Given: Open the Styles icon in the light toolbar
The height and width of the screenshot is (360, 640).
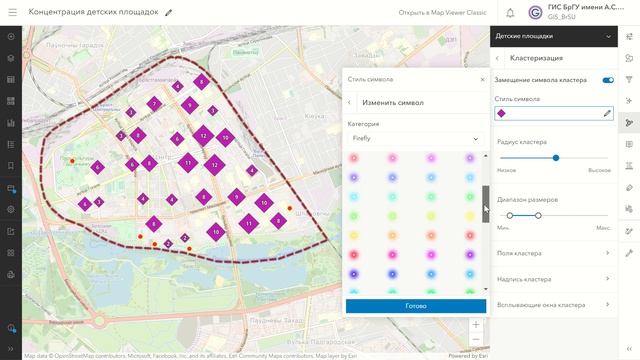Looking at the screenshot, I should click(629, 58).
